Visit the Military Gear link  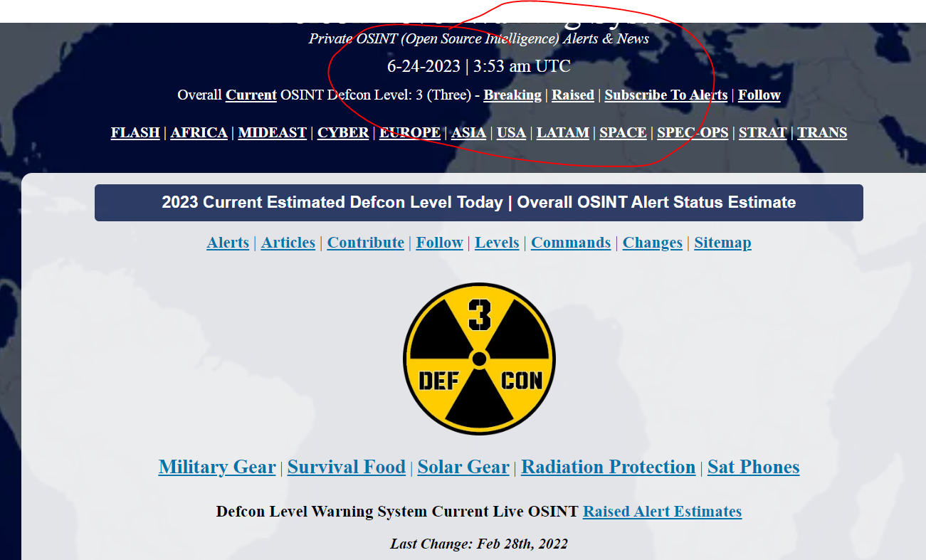click(217, 467)
